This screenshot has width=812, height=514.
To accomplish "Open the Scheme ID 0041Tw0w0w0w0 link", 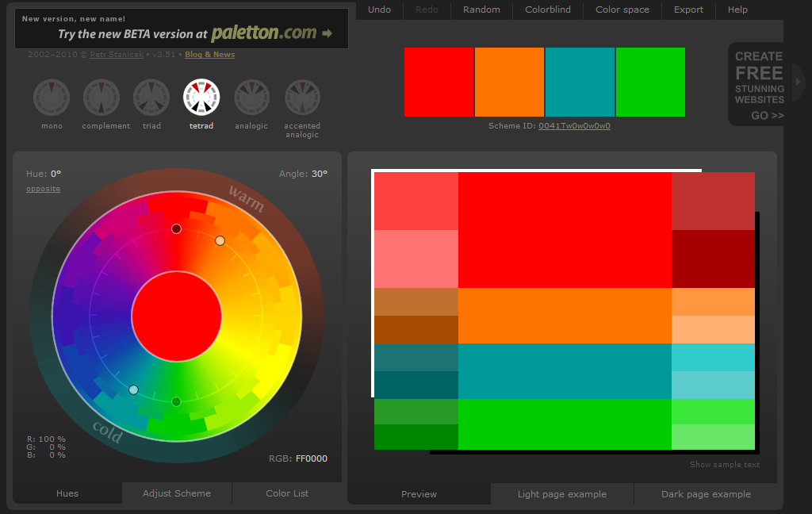I will click(574, 125).
